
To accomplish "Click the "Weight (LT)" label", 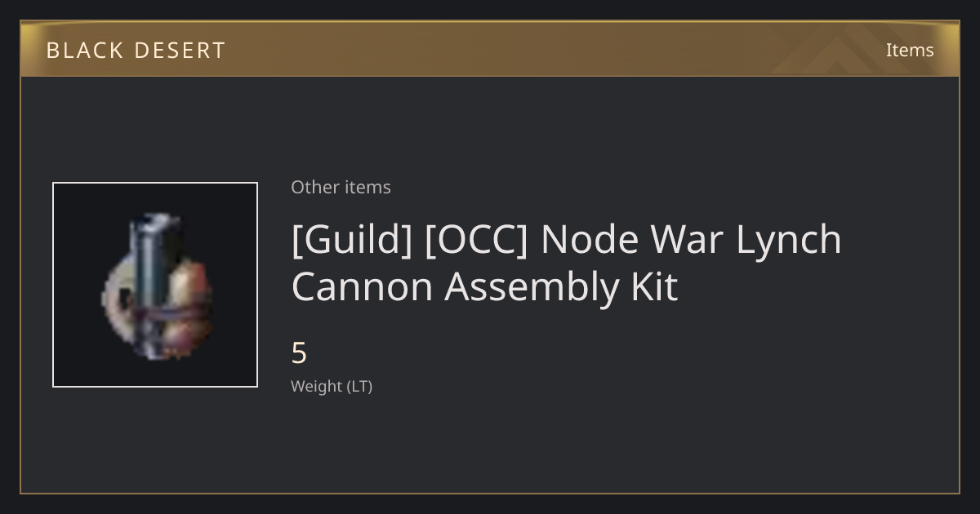I will (x=332, y=386).
